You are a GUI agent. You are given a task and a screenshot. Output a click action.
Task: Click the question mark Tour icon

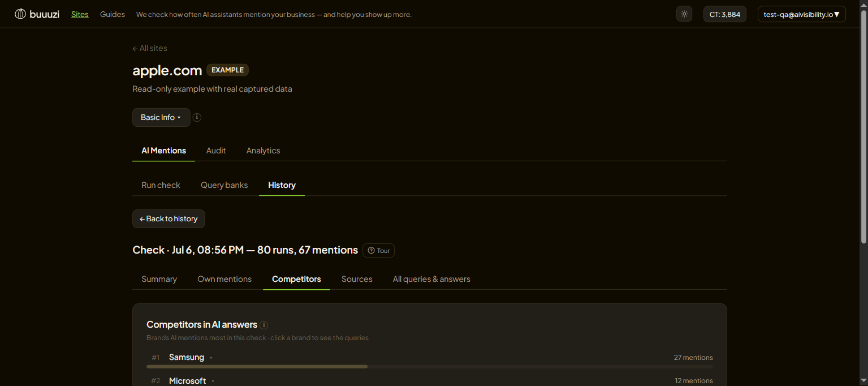(x=372, y=250)
